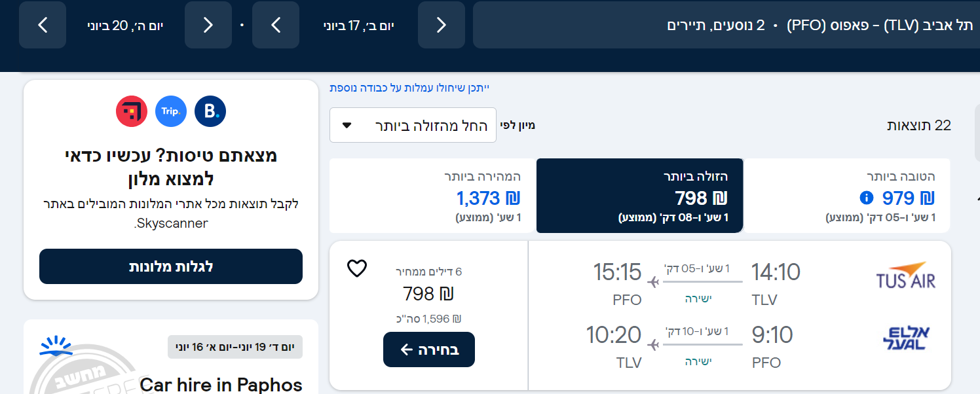Click the לגלות מלונות hotels button
The image size is (980, 394).
[x=171, y=266]
